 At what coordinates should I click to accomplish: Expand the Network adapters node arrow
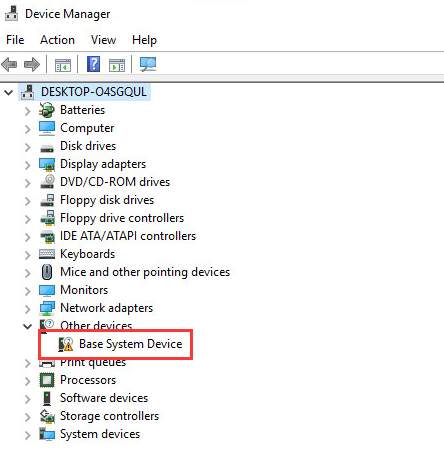28,309
